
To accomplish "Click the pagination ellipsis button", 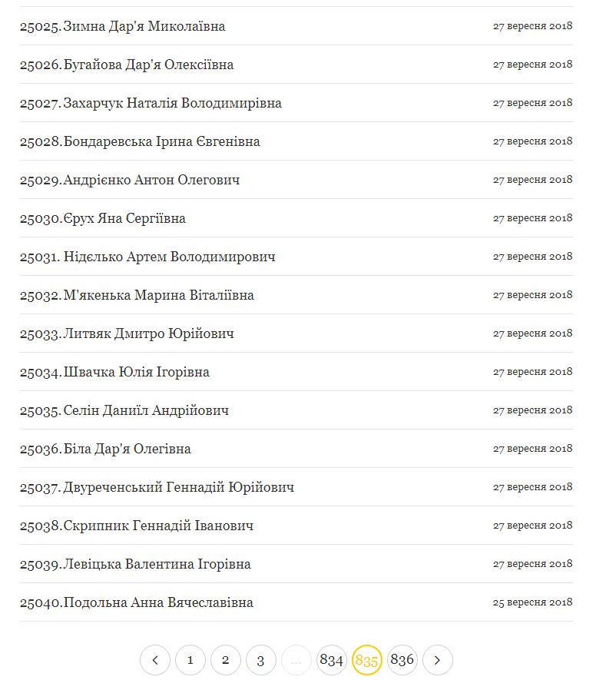I will point(296,660).
